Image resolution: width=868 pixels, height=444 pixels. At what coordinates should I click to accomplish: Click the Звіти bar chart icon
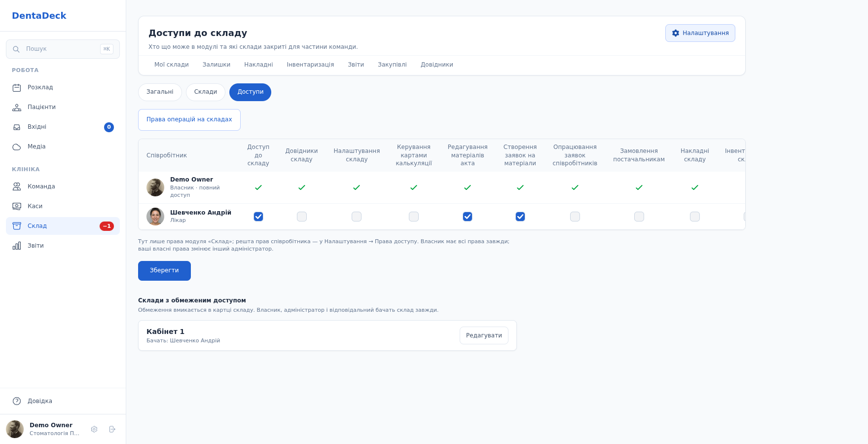(x=17, y=246)
